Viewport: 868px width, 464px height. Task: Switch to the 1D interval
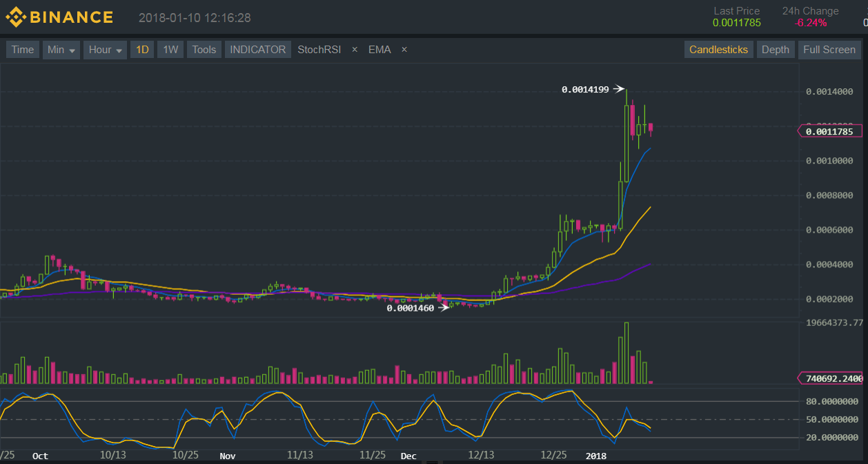[x=142, y=50]
